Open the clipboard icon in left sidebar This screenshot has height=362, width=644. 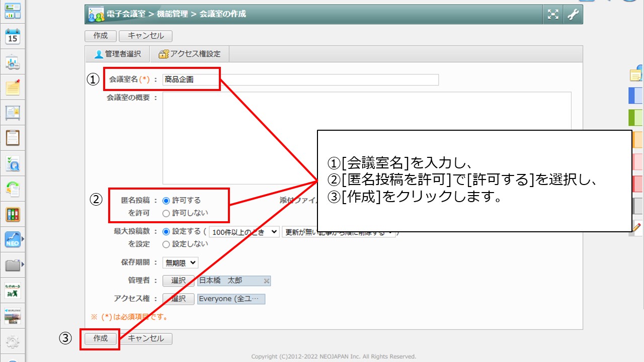[x=13, y=137]
